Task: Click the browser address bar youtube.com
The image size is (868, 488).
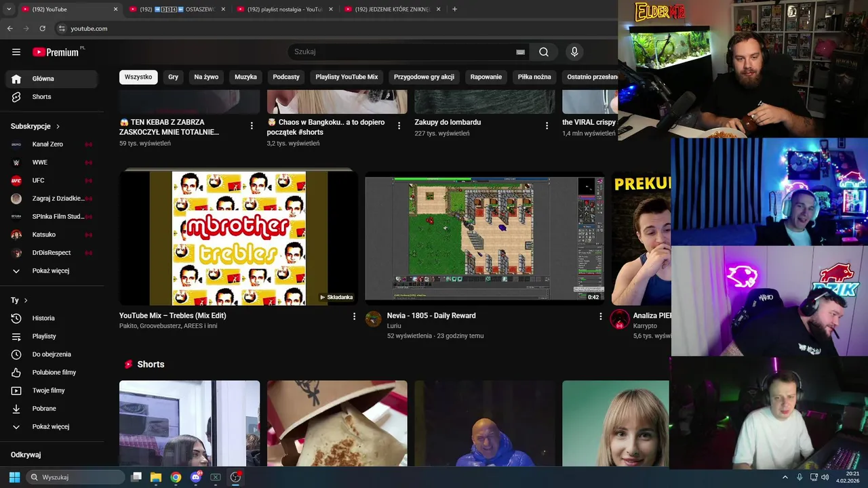Action: pyautogui.click(x=89, y=28)
